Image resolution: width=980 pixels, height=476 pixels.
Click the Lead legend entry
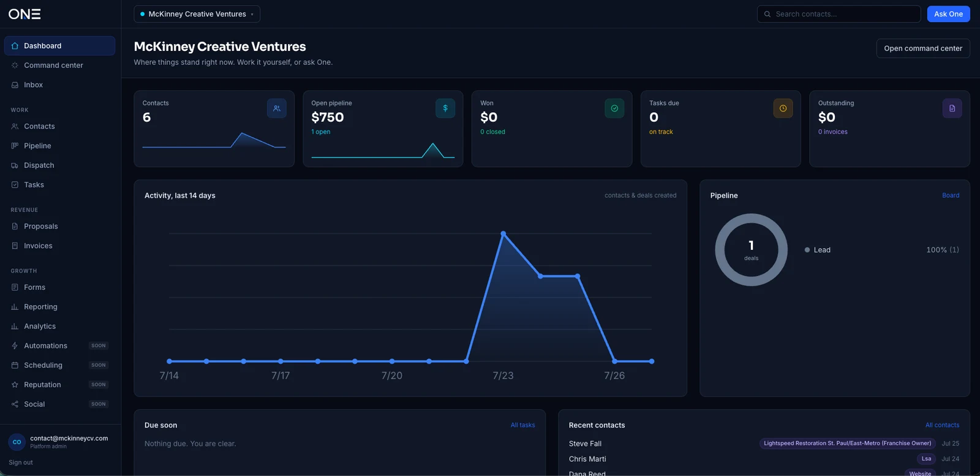point(818,250)
